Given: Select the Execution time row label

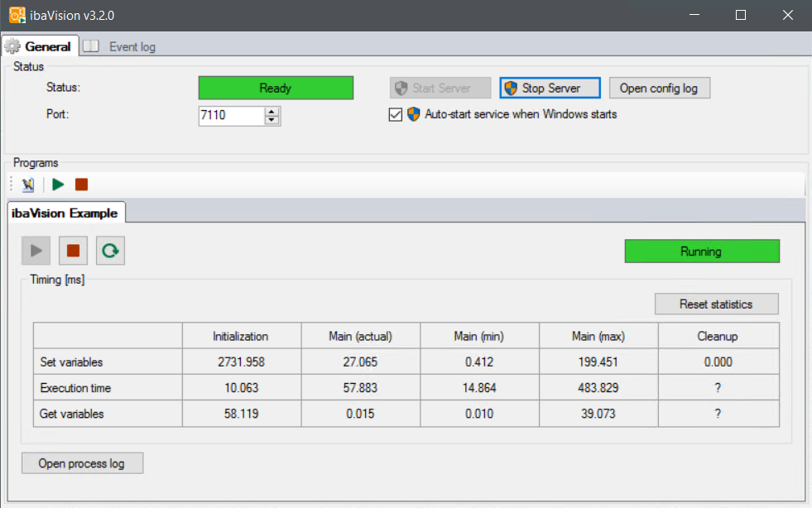Looking at the screenshot, I should click(x=75, y=388).
